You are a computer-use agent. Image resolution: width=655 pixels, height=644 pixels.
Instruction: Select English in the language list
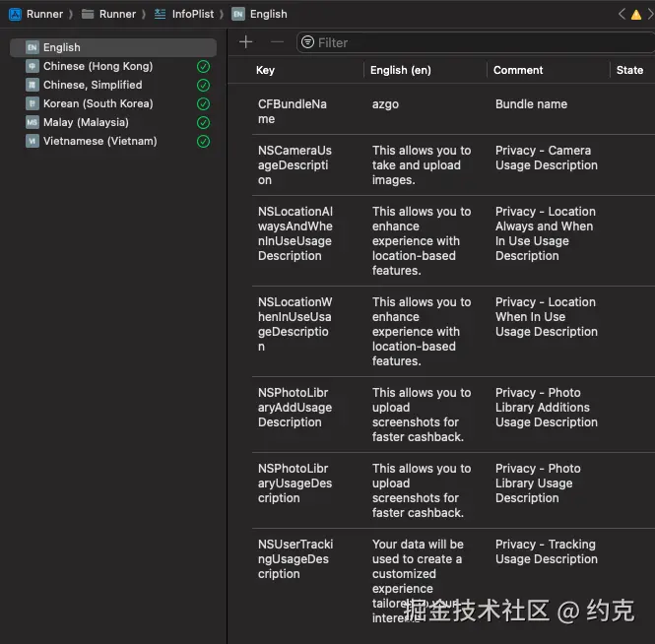click(113, 47)
